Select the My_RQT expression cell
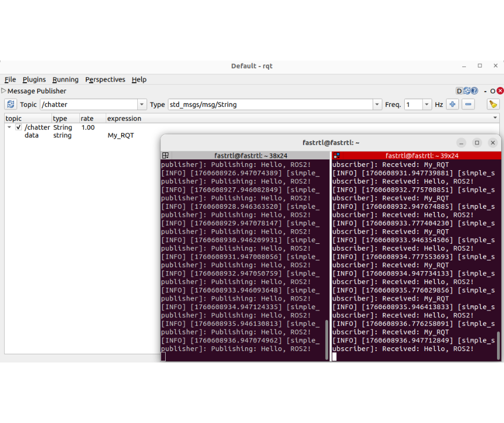 [x=121, y=136]
